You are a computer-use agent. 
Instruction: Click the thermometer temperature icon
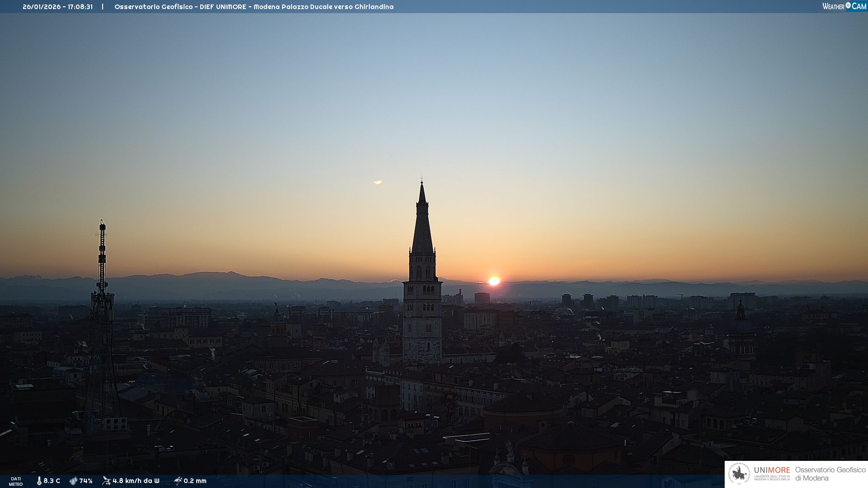(x=39, y=481)
